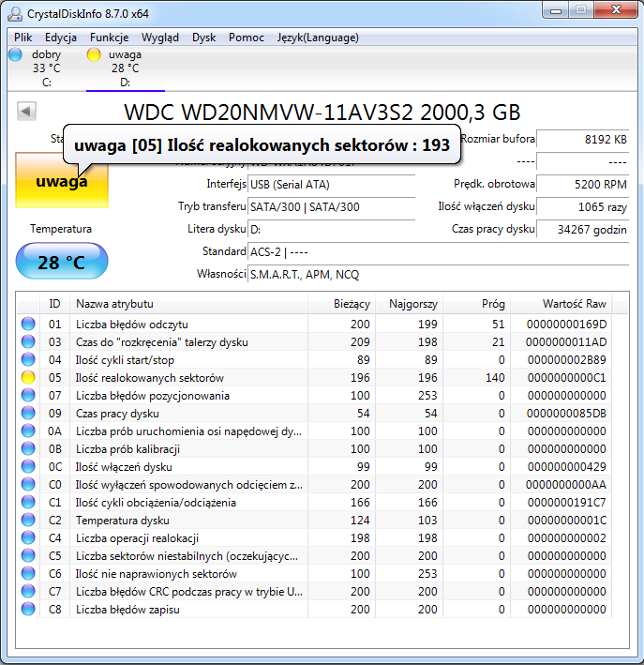This screenshot has height=665, width=644.
Task: Select row 'Temperatura dysku'
Action: coord(315,520)
